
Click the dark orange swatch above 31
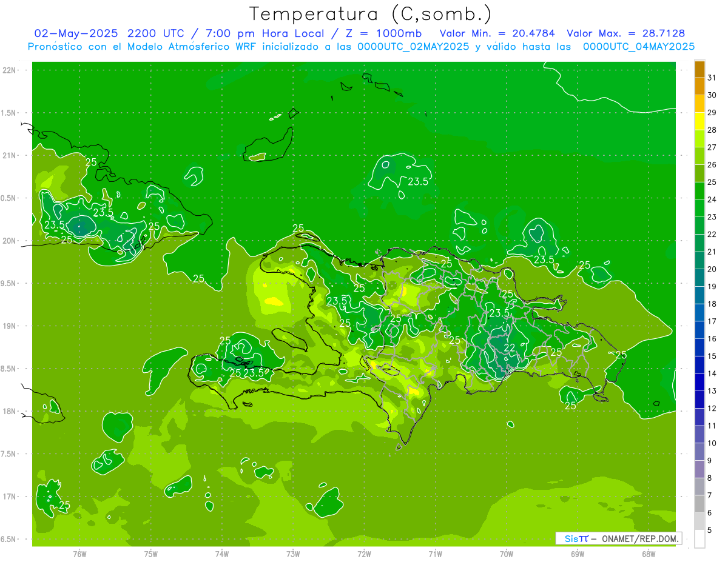[699, 69]
